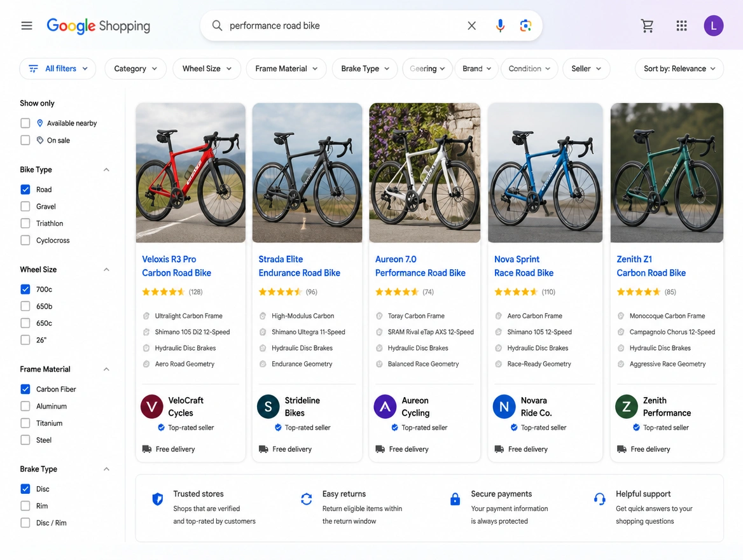Image resolution: width=743 pixels, height=560 pixels.
Task: Open the hamburger main menu
Action: click(x=27, y=25)
